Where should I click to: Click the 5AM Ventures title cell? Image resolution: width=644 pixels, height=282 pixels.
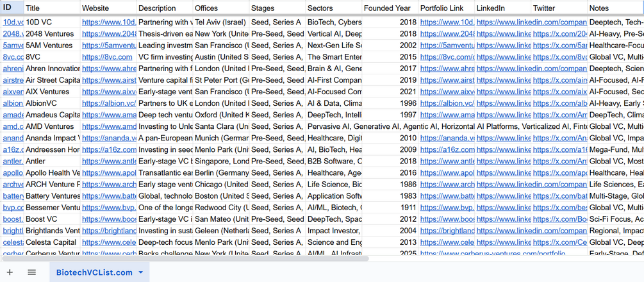point(52,46)
